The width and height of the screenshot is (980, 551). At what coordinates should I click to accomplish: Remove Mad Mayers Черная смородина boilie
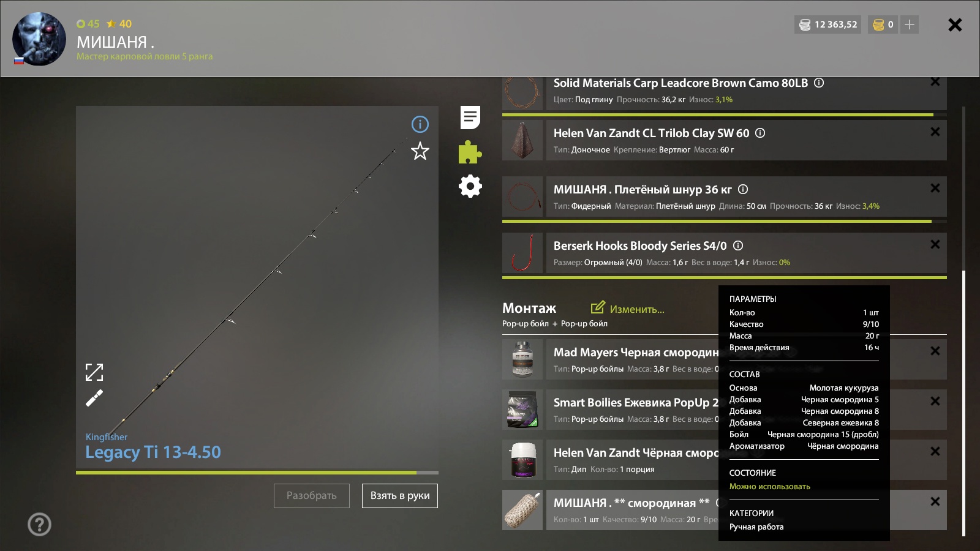935,351
